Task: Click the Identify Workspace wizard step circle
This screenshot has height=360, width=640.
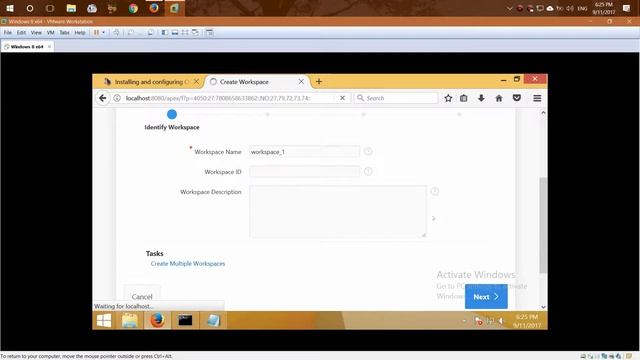Action: [x=172, y=114]
